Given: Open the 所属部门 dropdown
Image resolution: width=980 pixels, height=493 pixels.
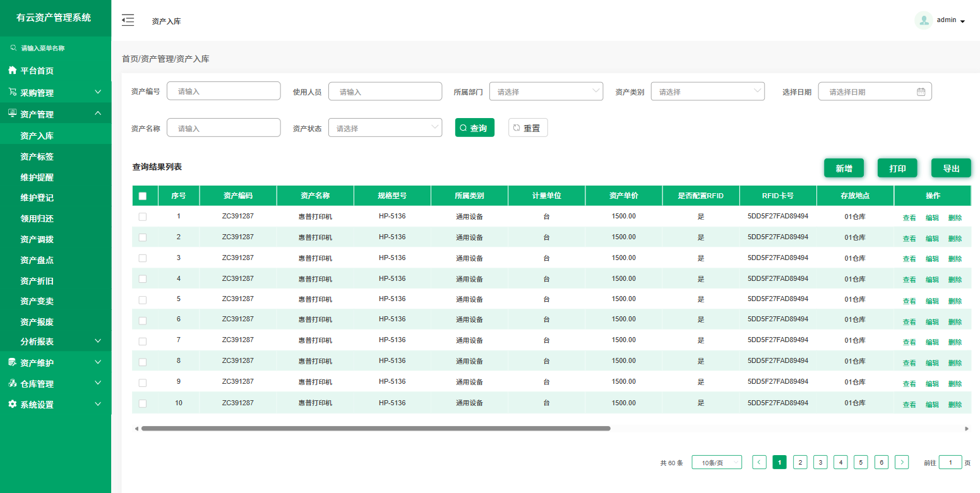Looking at the screenshot, I should [x=546, y=92].
